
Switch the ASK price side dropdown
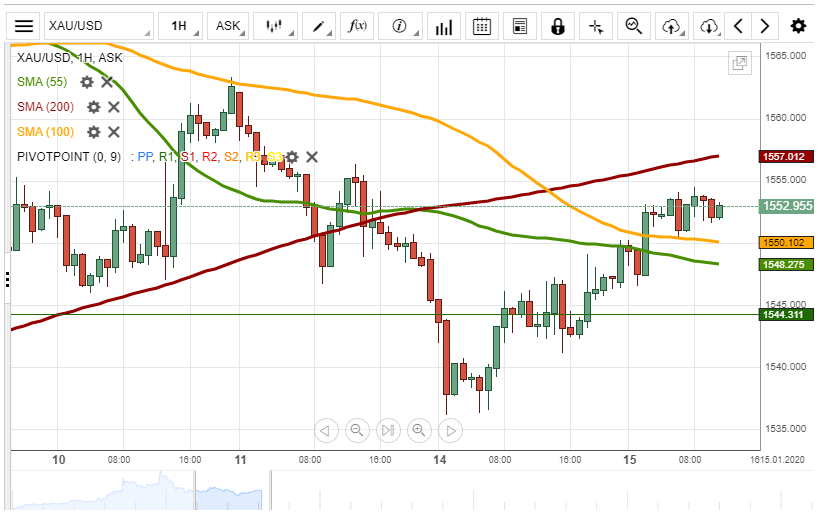coord(228,26)
